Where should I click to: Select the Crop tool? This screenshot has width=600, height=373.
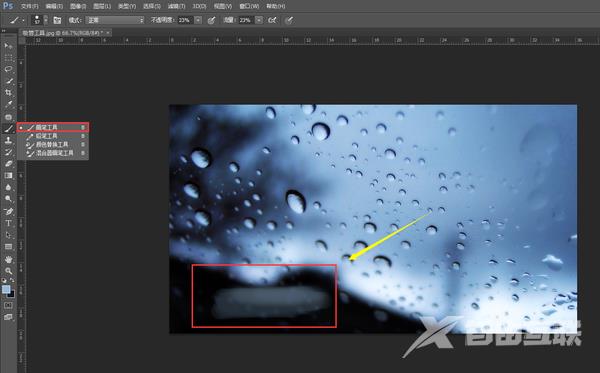8,93
